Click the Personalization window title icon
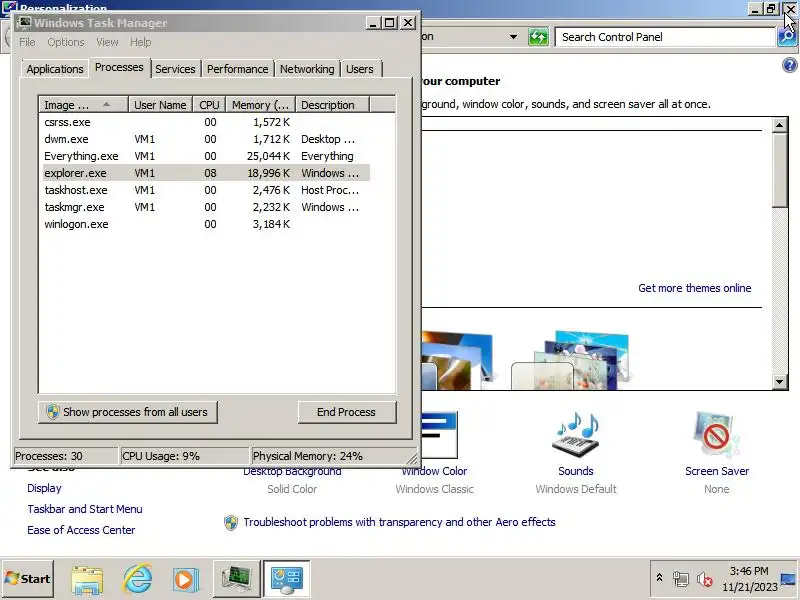 (x=10, y=9)
